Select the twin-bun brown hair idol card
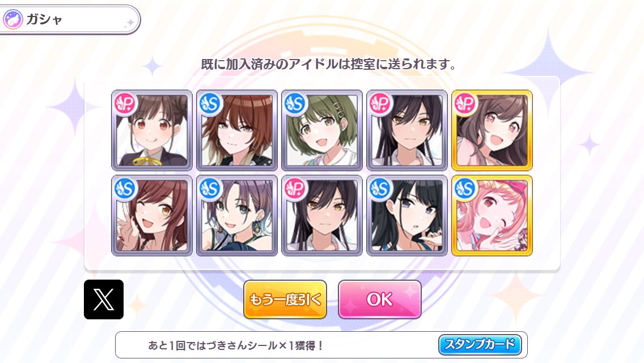644x363 pixels. pos(152,130)
